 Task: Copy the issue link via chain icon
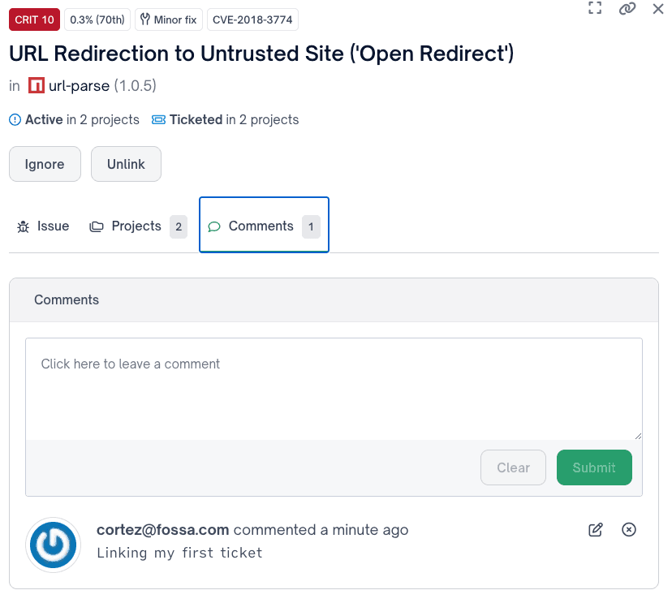click(627, 8)
